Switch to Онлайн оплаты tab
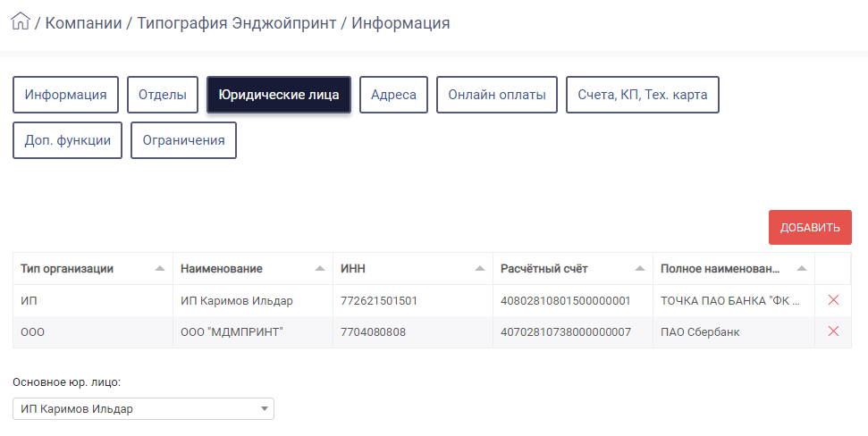This screenshot has height=436, width=868. click(496, 95)
